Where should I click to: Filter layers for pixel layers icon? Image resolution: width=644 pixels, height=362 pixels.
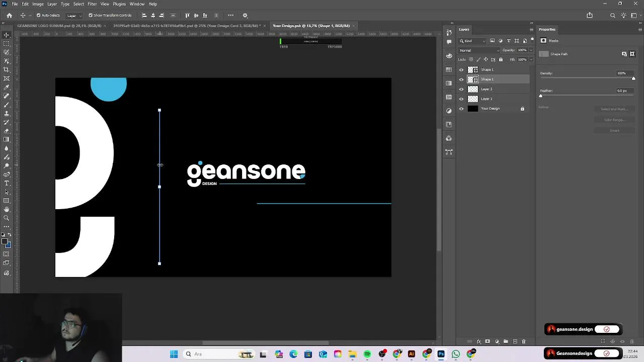click(493, 41)
